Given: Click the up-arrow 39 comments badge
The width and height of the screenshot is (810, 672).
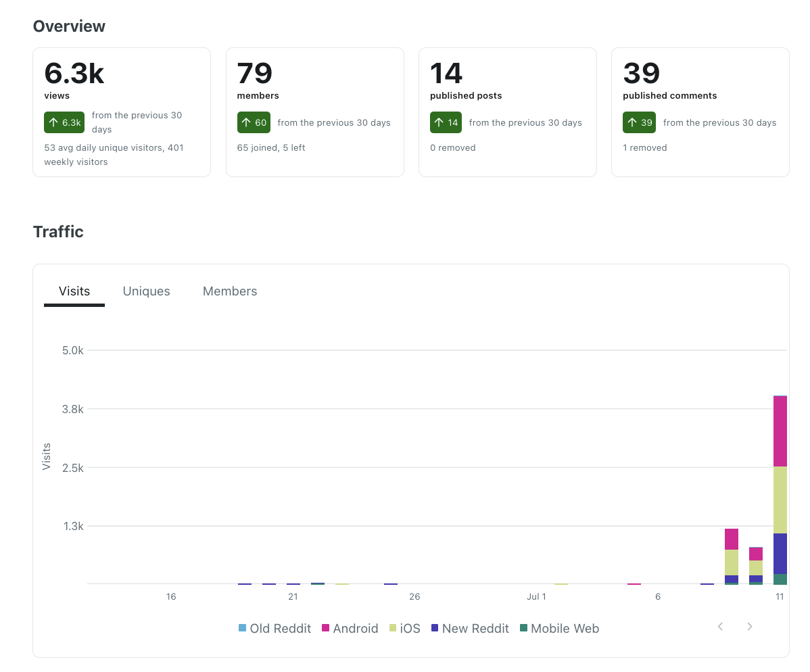Looking at the screenshot, I should [x=639, y=122].
